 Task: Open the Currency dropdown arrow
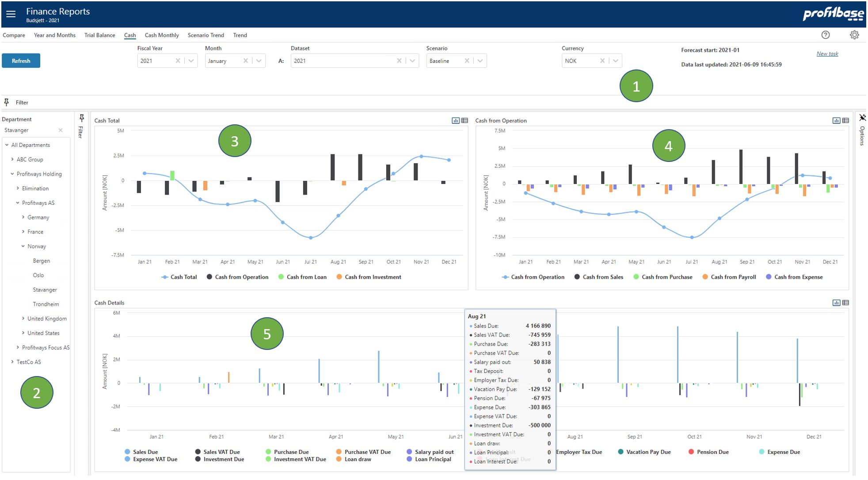(616, 61)
